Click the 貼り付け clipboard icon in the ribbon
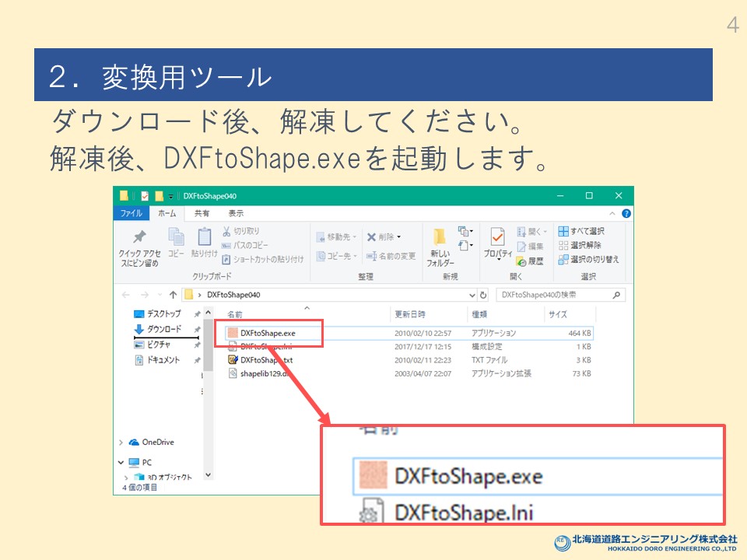Viewport: 747px width, 560px height. pos(204,237)
